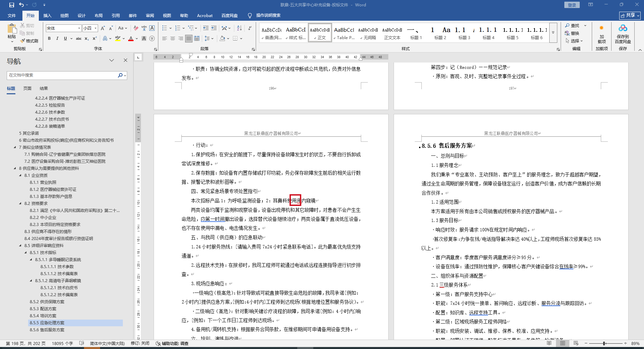This screenshot has width=644, height=349.
Task: Open the font name dropdown showing 宋体
Action: (x=79, y=28)
